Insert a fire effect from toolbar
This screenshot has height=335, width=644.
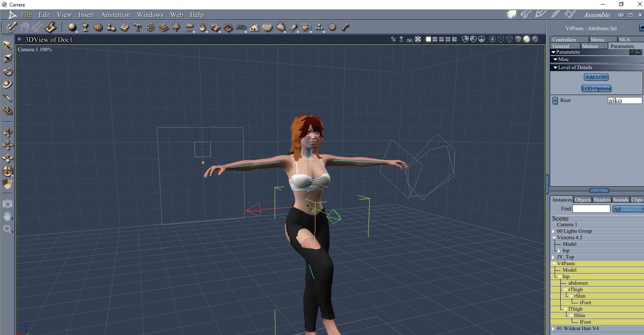(x=202, y=27)
